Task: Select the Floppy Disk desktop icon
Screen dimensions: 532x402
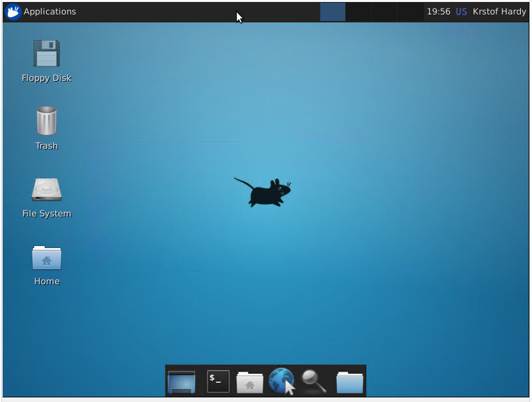Action: click(47, 53)
